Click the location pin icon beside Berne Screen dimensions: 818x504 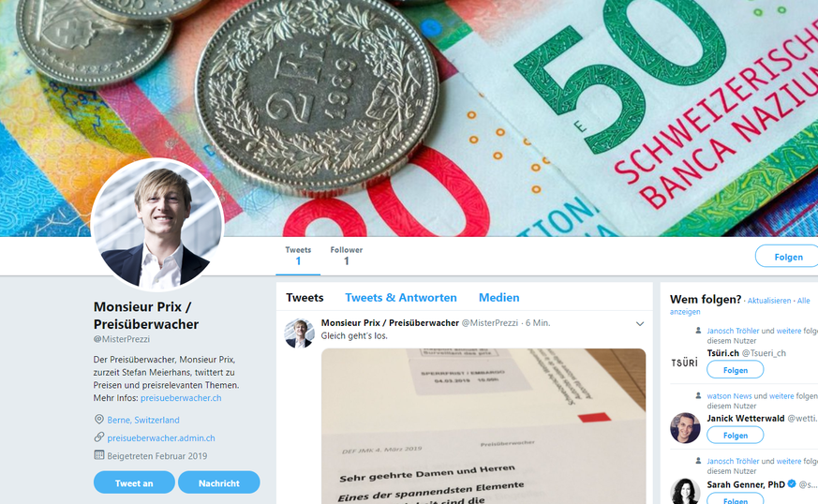pyautogui.click(x=98, y=420)
